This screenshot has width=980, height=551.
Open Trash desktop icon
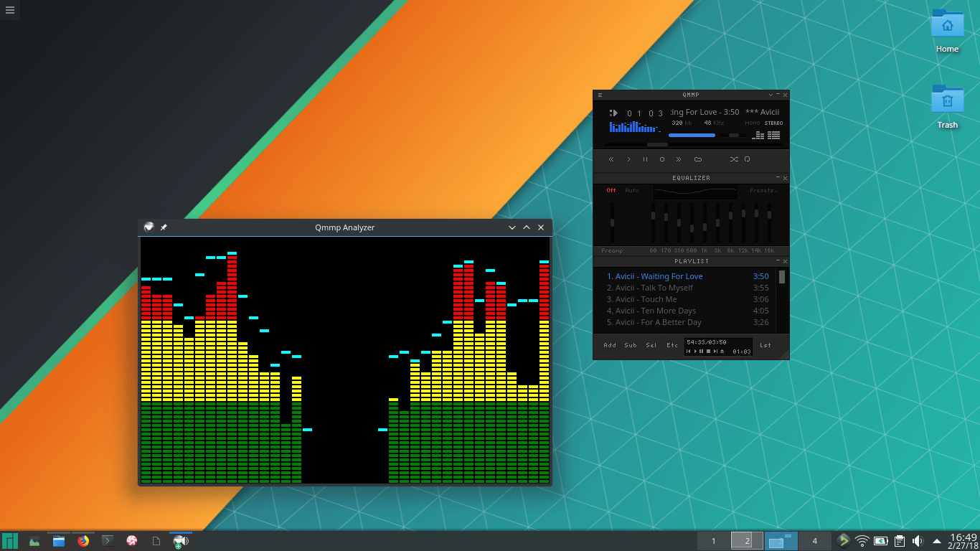947,106
